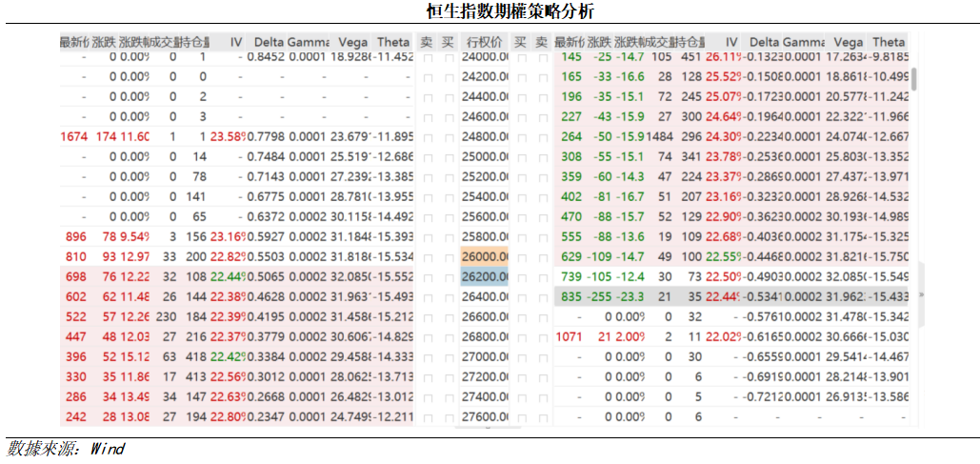Click the put-side Gamma column header
This screenshot has height=464, width=980.
803,42
